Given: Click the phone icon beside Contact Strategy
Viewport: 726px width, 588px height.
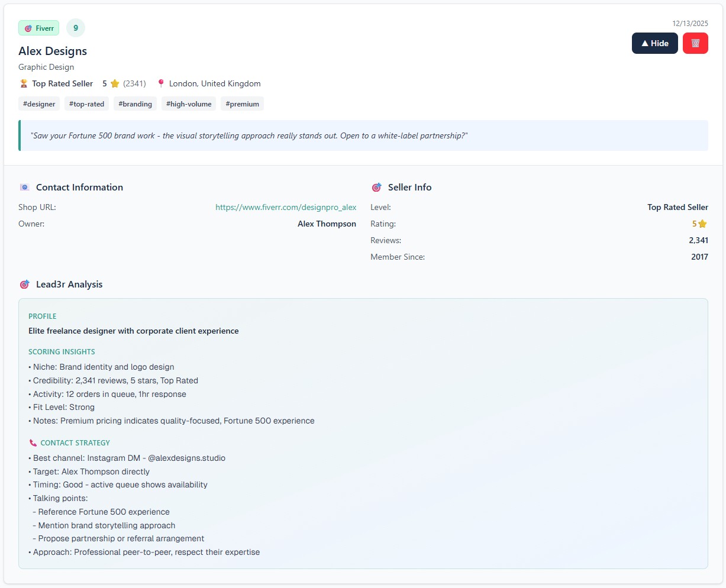Looking at the screenshot, I should 33,443.
